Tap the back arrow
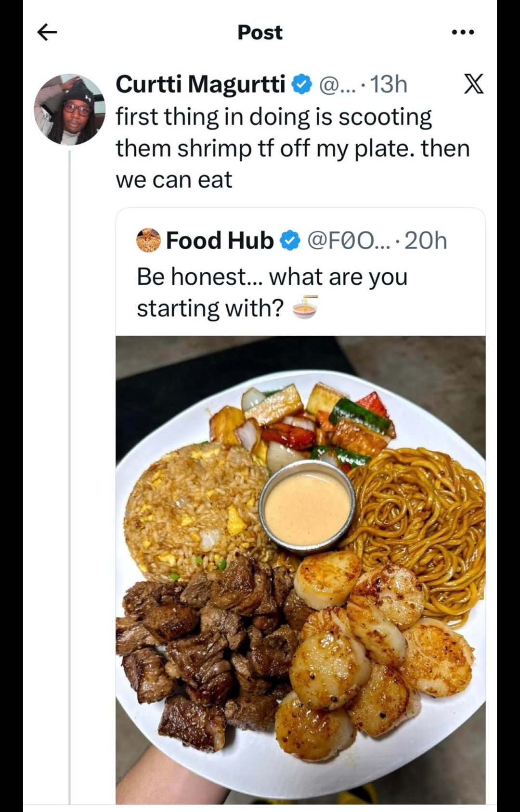520x812 pixels. (47, 32)
